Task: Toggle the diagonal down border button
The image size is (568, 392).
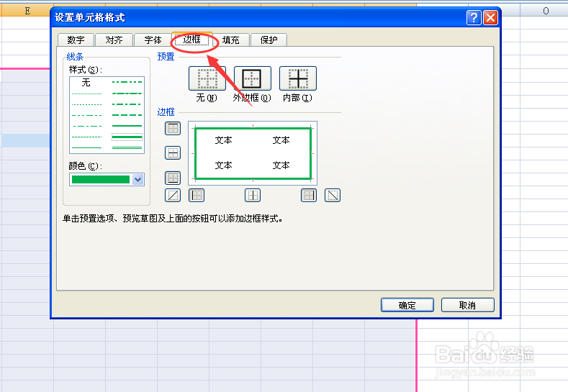Action: [x=333, y=196]
